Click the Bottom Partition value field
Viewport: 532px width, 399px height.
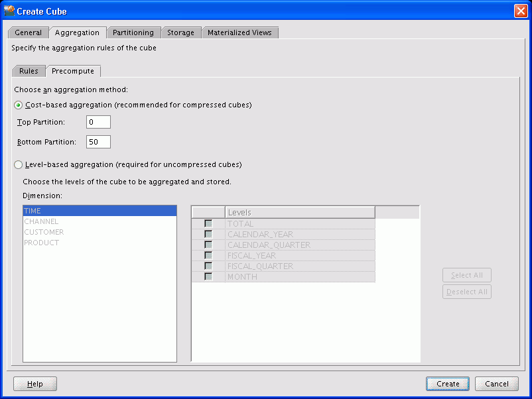tap(98, 141)
